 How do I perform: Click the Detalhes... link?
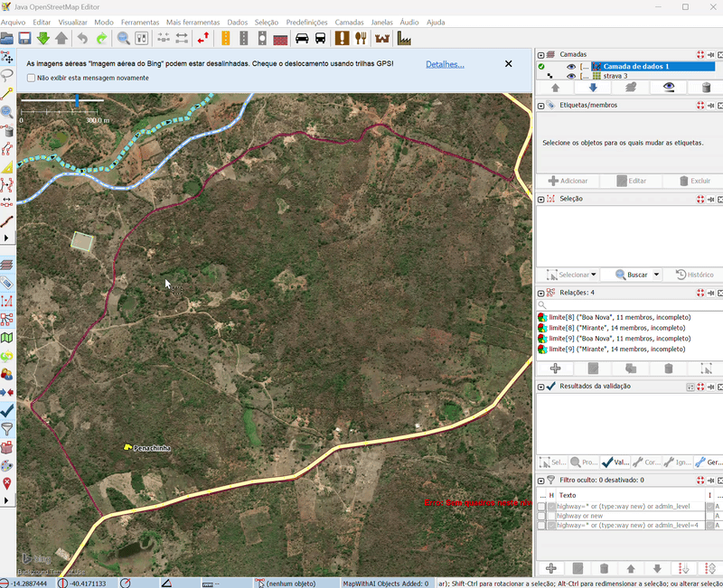pos(445,64)
